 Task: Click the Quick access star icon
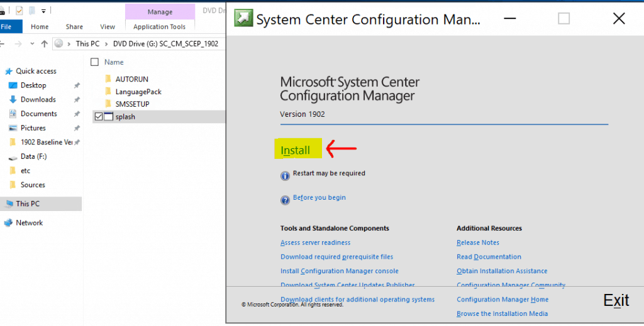click(x=9, y=72)
